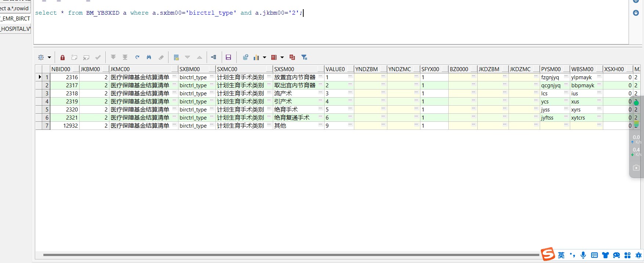Image resolution: width=644 pixels, height=263 pixels.
Task: Switch to the _EMR_BIRCT window item
Action: pyautogui.click(x=15, y=18)
